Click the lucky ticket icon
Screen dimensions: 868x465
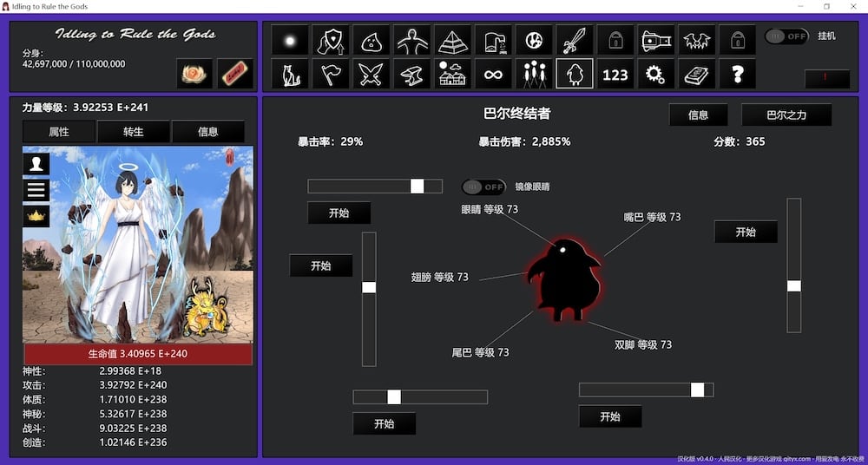[235, 74]
